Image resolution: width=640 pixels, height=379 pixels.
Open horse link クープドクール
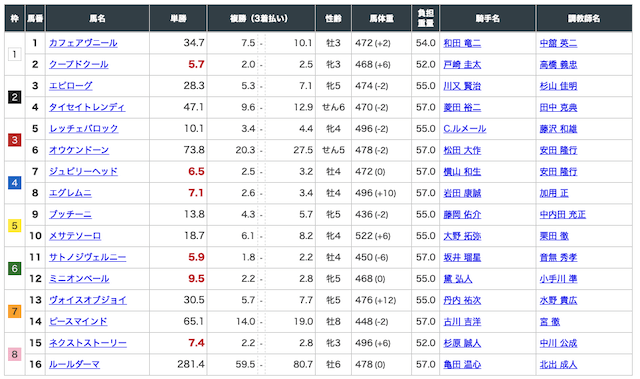79,64
